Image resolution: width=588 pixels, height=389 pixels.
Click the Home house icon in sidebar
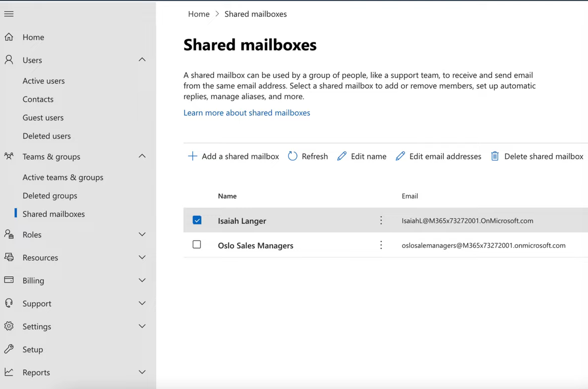point(9,37)
